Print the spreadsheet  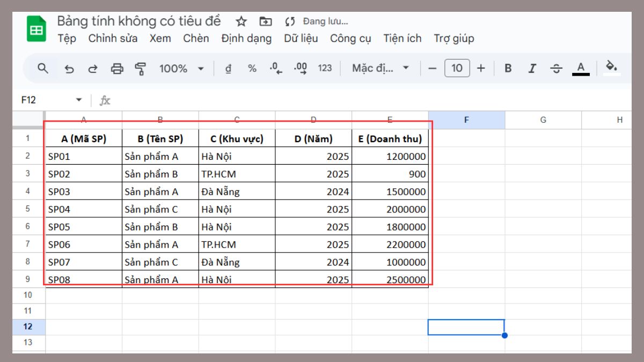(x=117, y=69)
